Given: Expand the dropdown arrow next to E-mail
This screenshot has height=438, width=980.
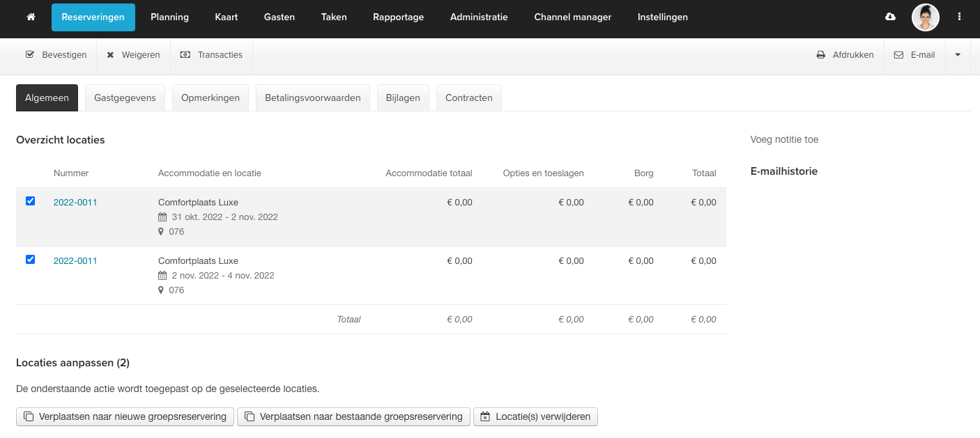Looking at the screenshot, I should 958,55.
